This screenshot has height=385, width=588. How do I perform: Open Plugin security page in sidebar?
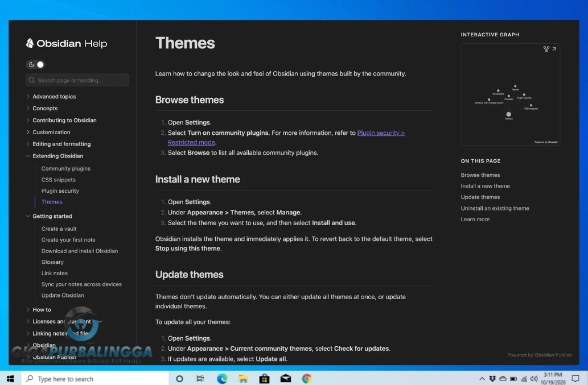[x=60, y=191]
